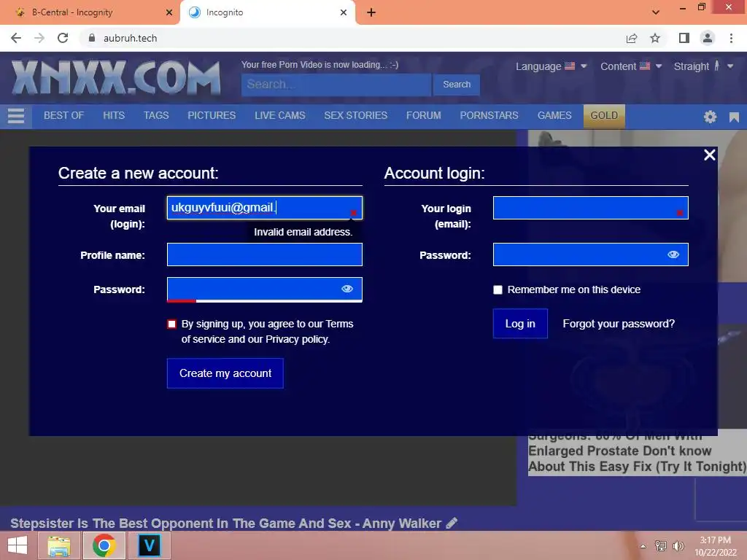
Task: Show password in the new account form
Action: 347,289
